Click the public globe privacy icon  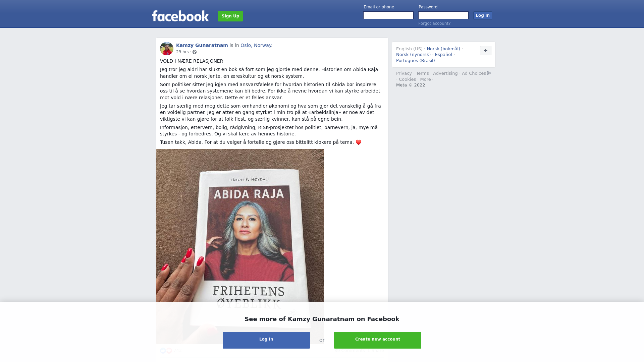(x=195, y=52)
